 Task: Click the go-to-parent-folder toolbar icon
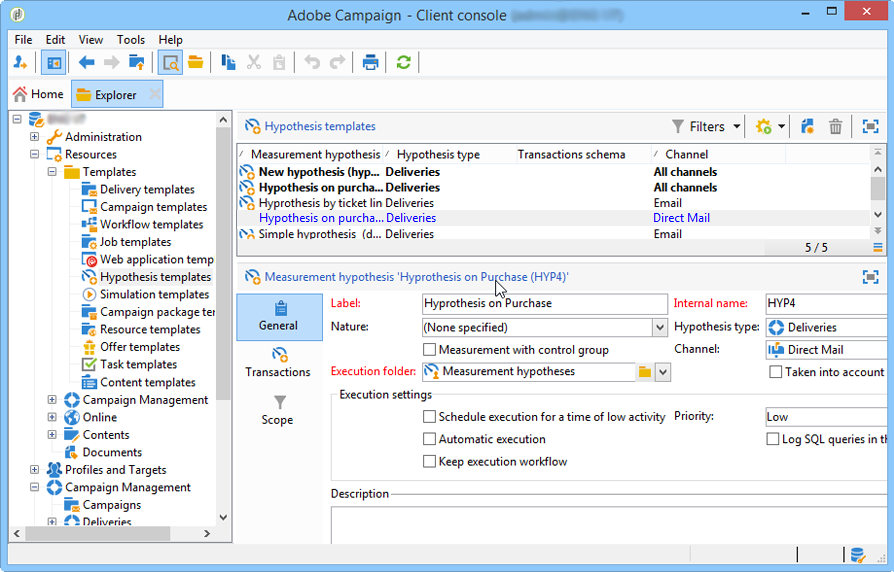(x=137, y=62)
